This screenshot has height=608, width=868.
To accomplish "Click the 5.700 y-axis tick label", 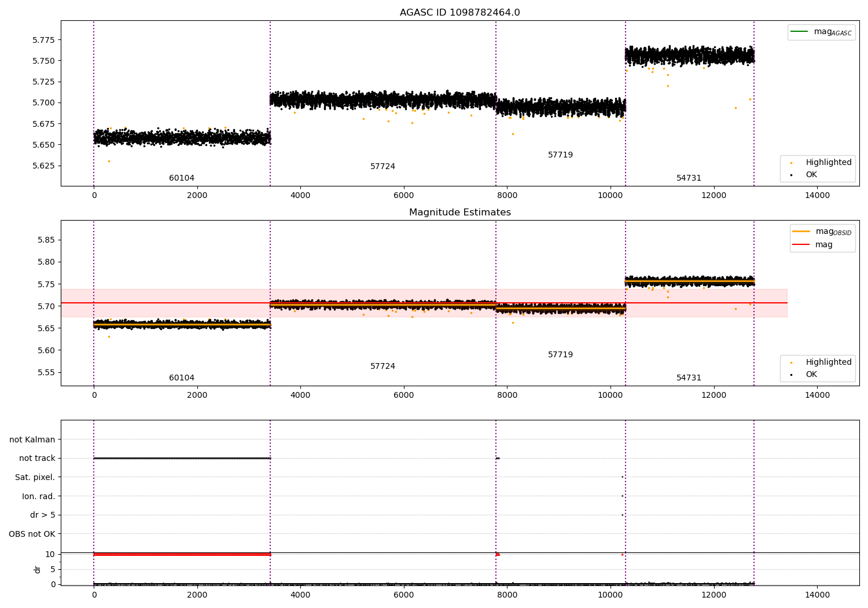I will [43, 102].
